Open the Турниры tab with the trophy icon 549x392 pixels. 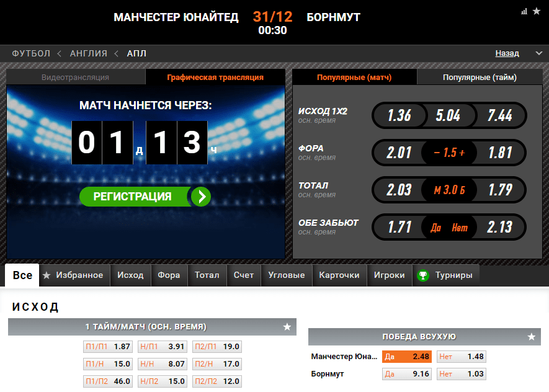click(x=445, y=275)
